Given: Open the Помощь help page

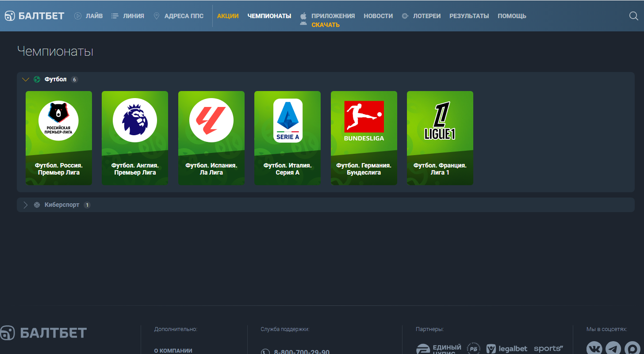Looking at the screenshot, I should click(x=512, y=16).
